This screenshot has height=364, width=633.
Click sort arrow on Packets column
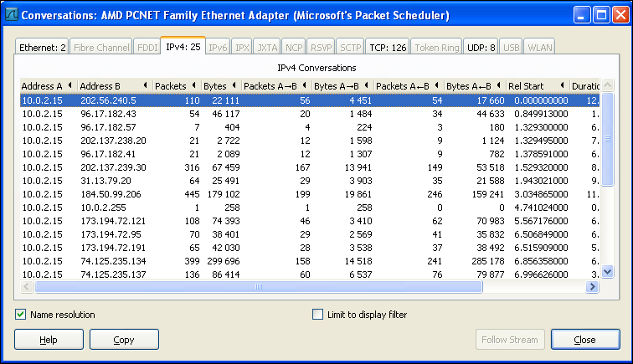[x=194, y=85]
